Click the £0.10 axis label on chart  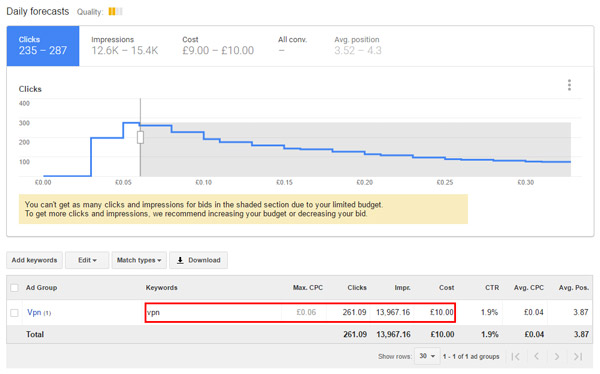point(204,183)
